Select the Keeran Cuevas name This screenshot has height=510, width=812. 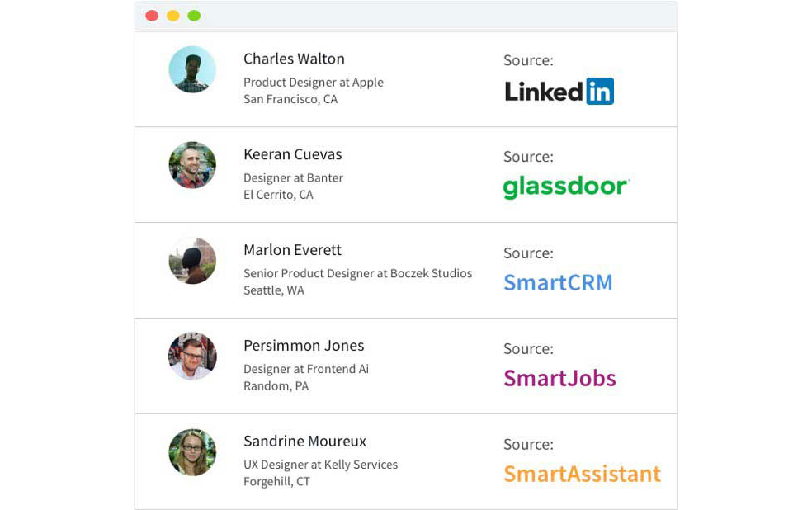(292, 154)
